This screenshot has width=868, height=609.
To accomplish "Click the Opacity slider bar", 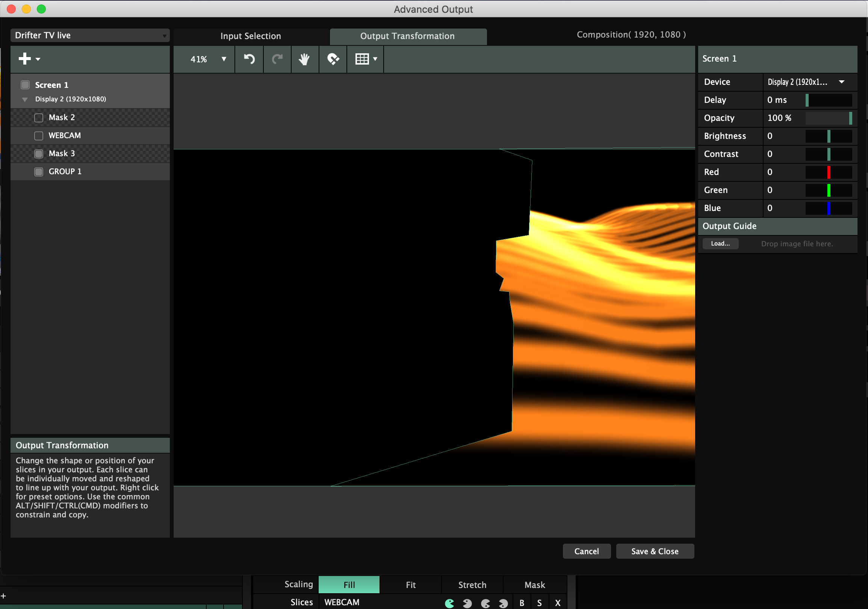I will click(828, 118).
